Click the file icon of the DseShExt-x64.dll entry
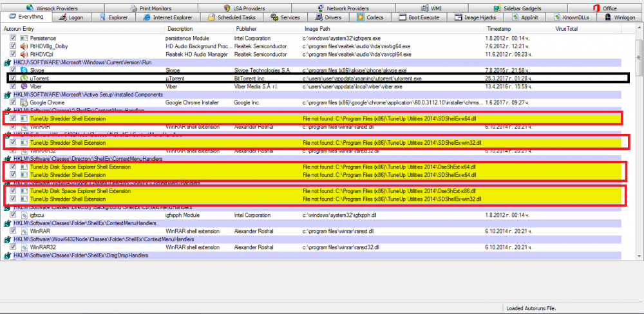644x314 pixels. [24, 167]
